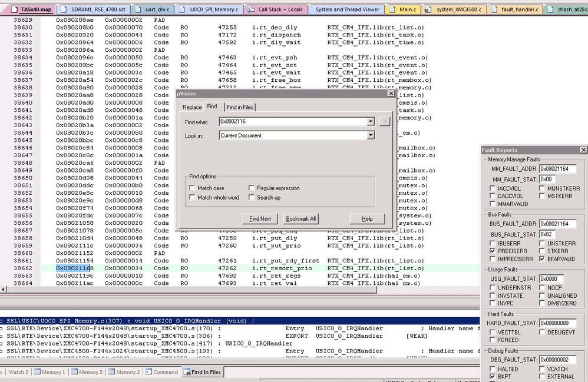The image size is (588, 382).
Task: Close the µVision find dialog
Action: (391, 93)
